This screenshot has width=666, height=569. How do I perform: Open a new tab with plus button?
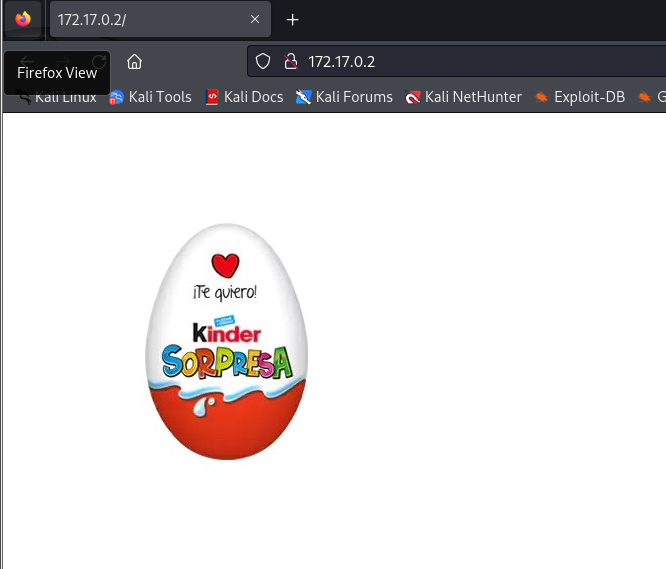click(292, 20)
